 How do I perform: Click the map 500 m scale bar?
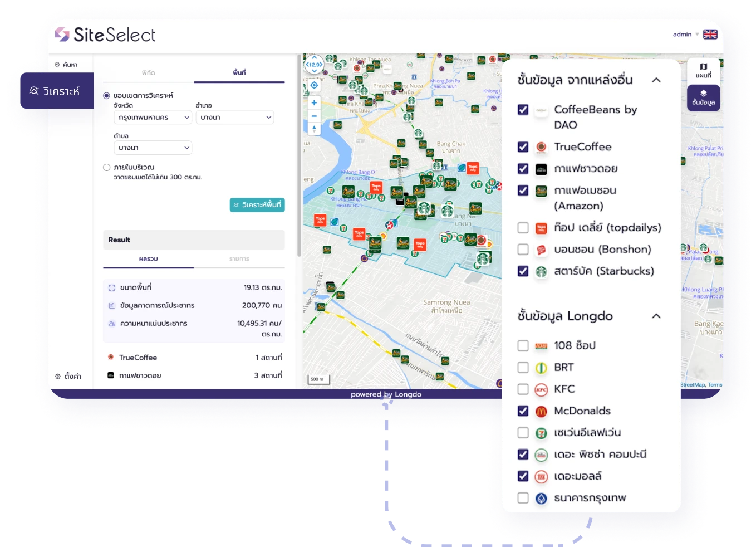click(x=319, y=379)
